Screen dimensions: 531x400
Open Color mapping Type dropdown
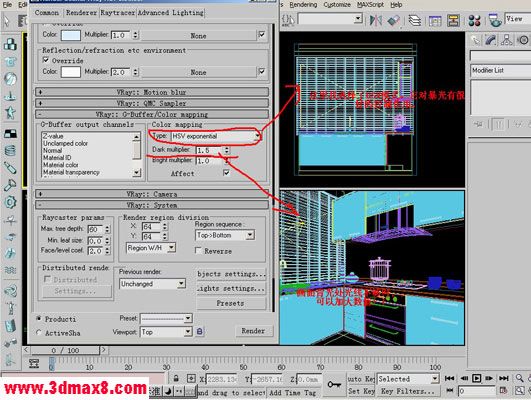point(215,136)
